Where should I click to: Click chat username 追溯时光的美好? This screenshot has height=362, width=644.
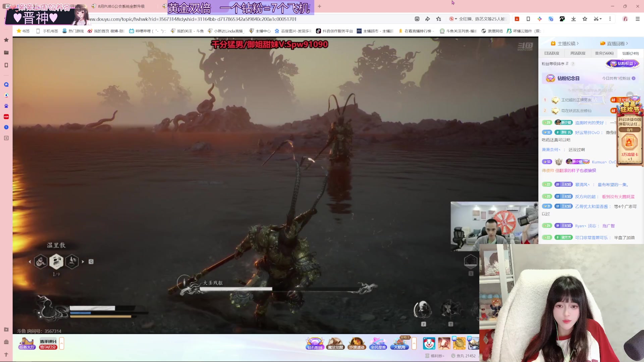[x=589, y=123]
